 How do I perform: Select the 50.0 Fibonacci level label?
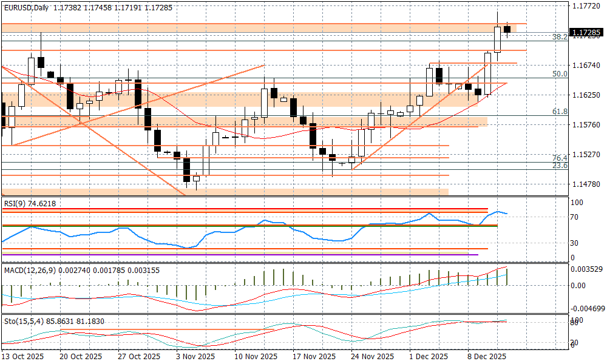pos(559,74)
